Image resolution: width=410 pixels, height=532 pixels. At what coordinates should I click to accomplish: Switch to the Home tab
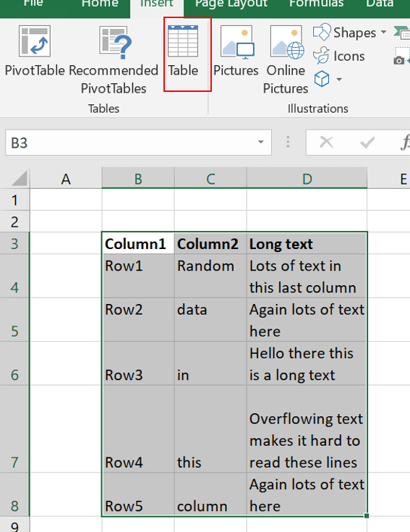(x=100, y=4)
